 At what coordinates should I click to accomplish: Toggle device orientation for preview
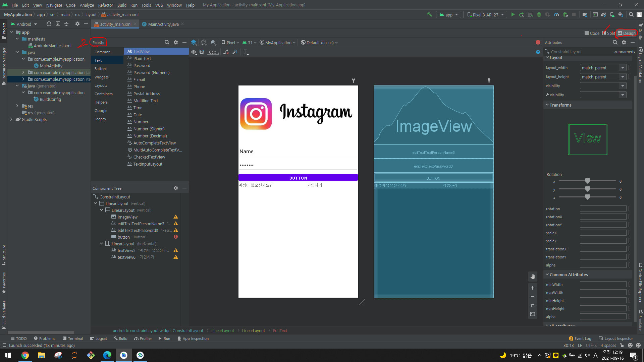[x=203, y=43]
